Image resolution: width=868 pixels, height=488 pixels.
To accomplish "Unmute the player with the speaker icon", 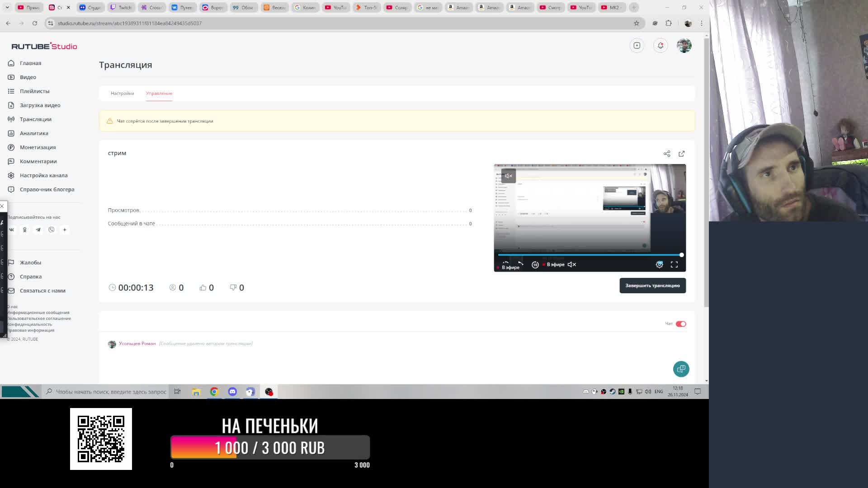I will (572, 265).
